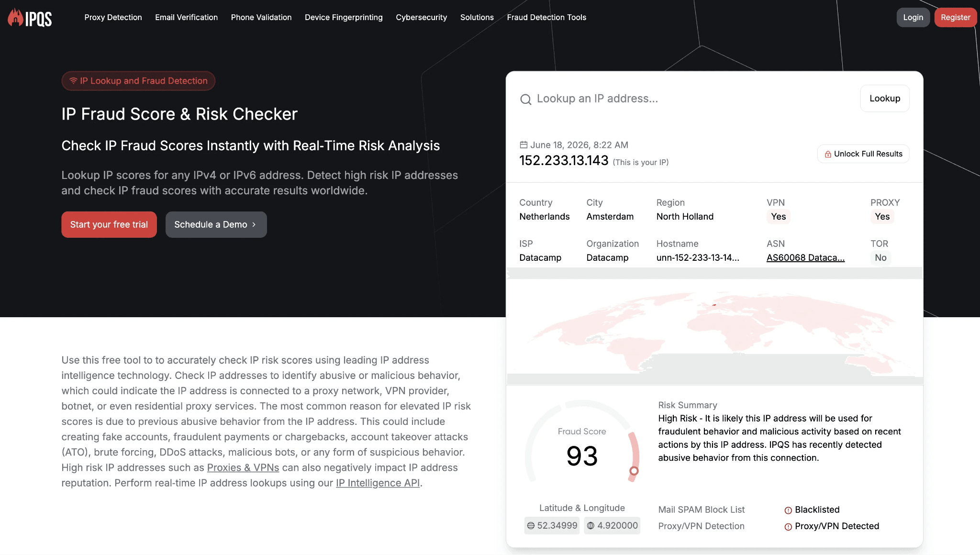Click the North Holland region value
The height and width of the screenshot is (555, 980).
coord(685,217)
